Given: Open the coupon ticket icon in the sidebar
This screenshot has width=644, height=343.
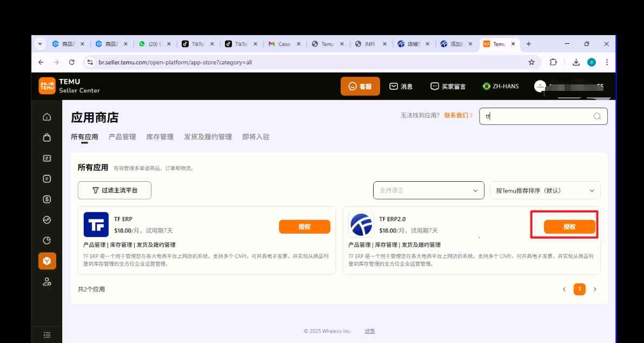Looking at the screenshot, I should click(x=47, y=157).
